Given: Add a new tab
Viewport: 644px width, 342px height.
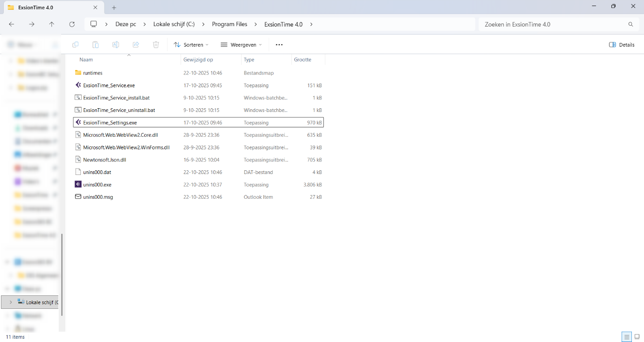Looking at the screenshot, I should pyautogui.click(x=114, y=7).
